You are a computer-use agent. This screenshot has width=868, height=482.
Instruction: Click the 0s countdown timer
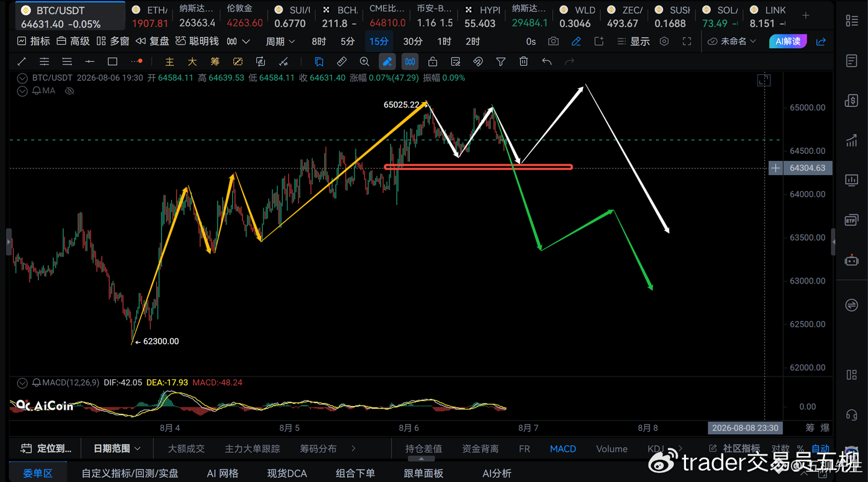[530, 41]
